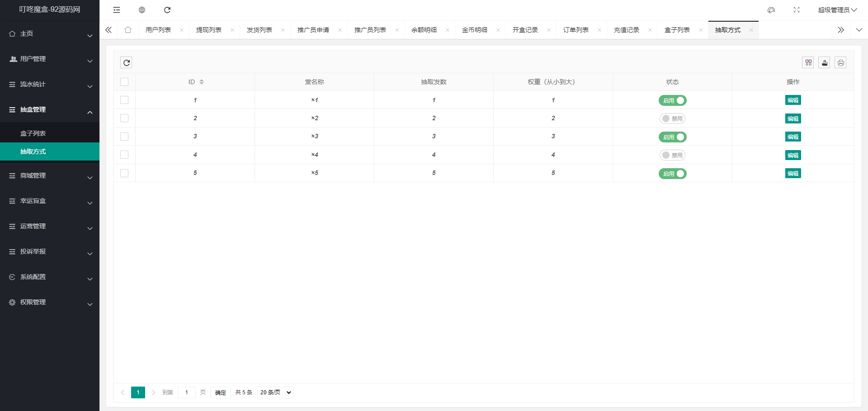
Task: Expand the 系统配置 sidebar menu
Action: 50,277
